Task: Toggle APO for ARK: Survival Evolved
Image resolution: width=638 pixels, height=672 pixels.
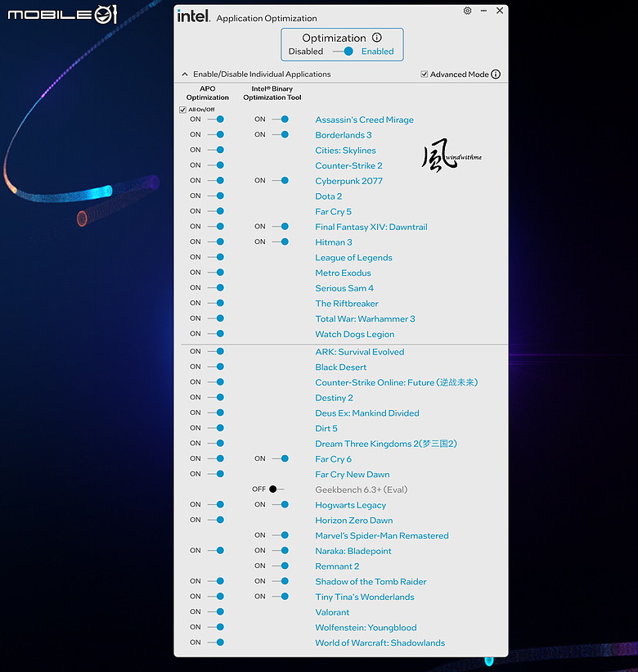Action: point(216,351)
